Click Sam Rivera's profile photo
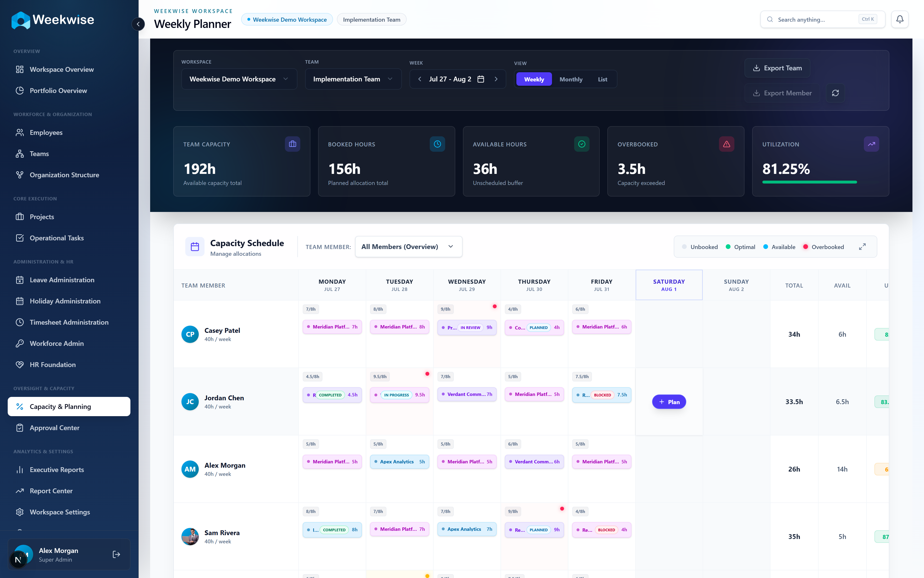Viewport: 924px width, 578px height. pos(190,537)
